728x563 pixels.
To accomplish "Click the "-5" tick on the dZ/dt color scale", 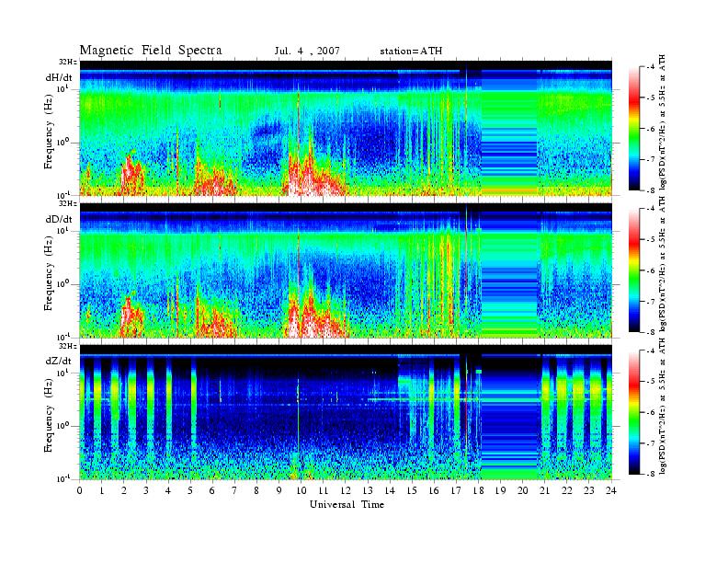I will (x=651, y=382).
